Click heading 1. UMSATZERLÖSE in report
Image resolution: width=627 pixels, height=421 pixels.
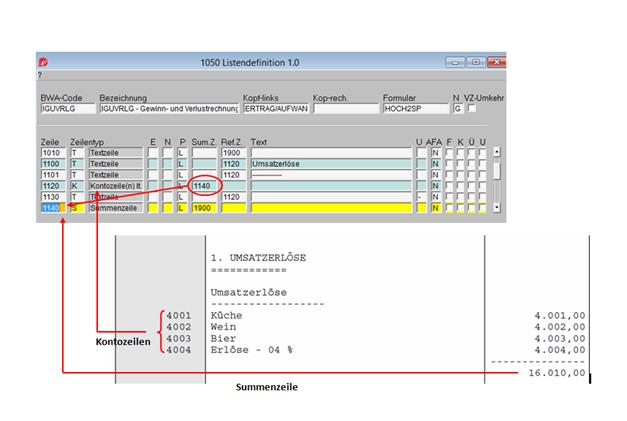tap(258, 258)
